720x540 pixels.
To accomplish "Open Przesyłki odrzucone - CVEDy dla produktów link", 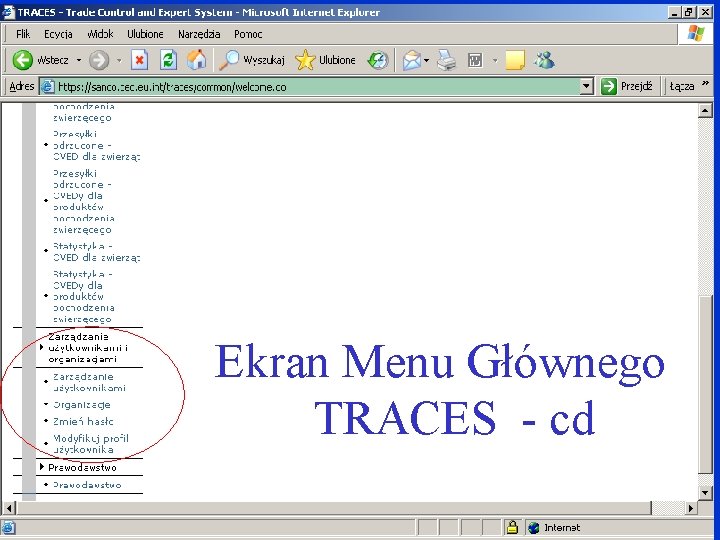I will pos(84,201).
